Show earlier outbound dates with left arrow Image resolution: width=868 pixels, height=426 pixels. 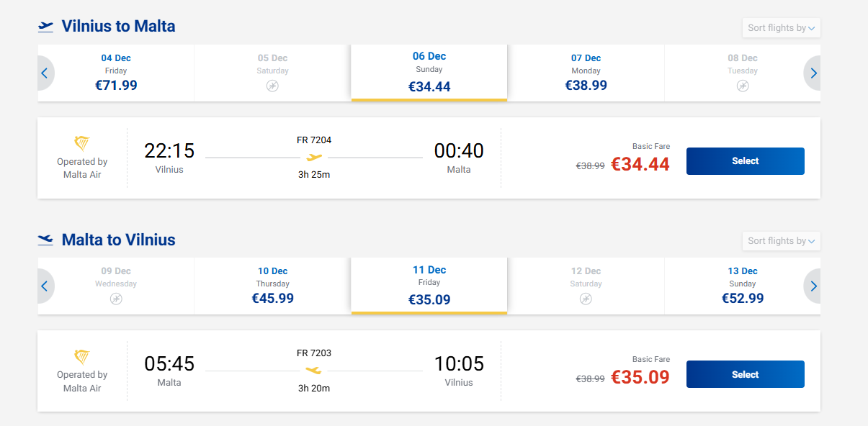coord(45,73)
